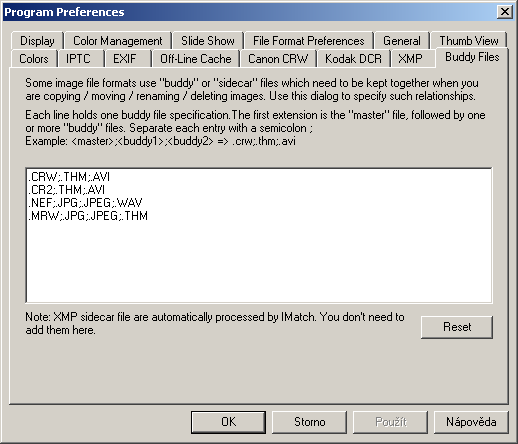Select the Slide Show tab
The height and width of the screenshot is (444, 518).
point(208,41)
